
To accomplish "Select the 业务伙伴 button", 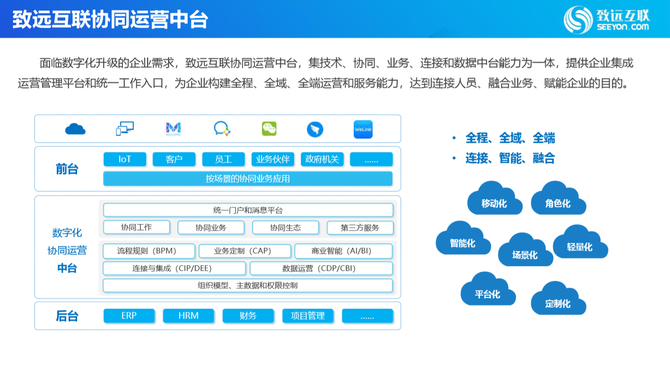I will point(273,159).
